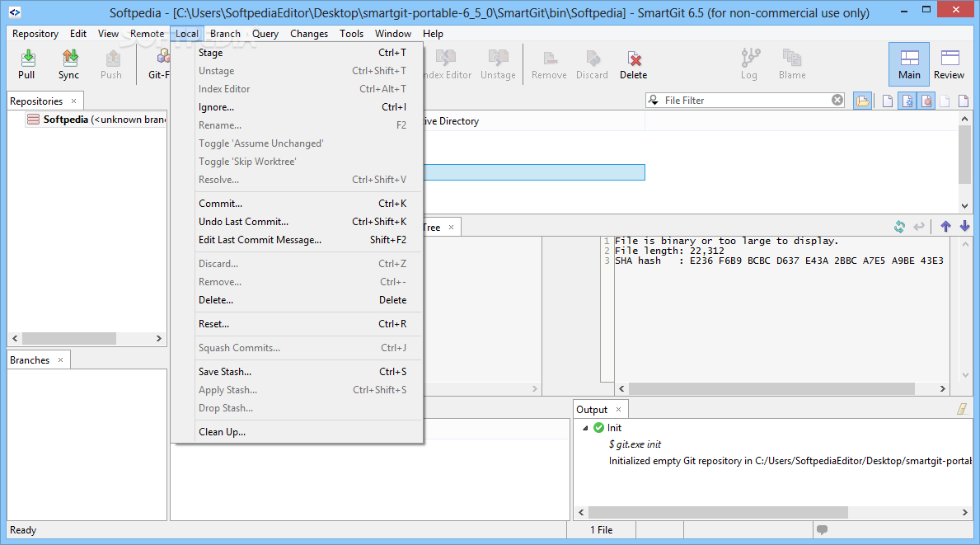Screen dimensions: 980x545
Task: Toggle the blank-page file filter icon
Action: (888, 101)
